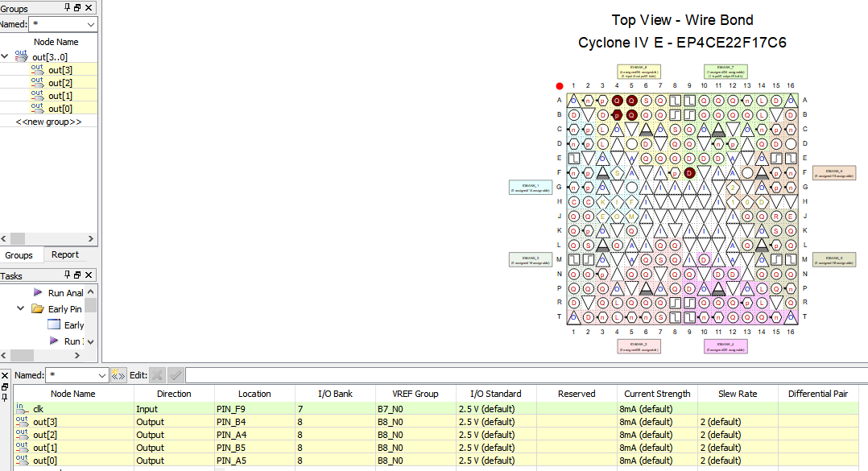Image resolution: width=868 pixels, height=471 pixels.
Task: Select assigned pin B4 in package view
Action: [x=617, y=115]
